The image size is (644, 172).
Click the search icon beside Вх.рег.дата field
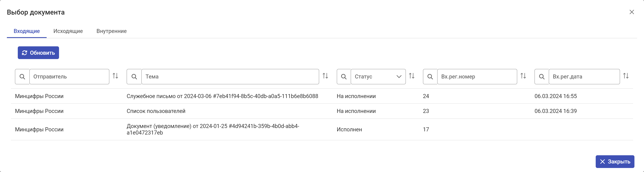pyautogui.click(x=542, y=76)
